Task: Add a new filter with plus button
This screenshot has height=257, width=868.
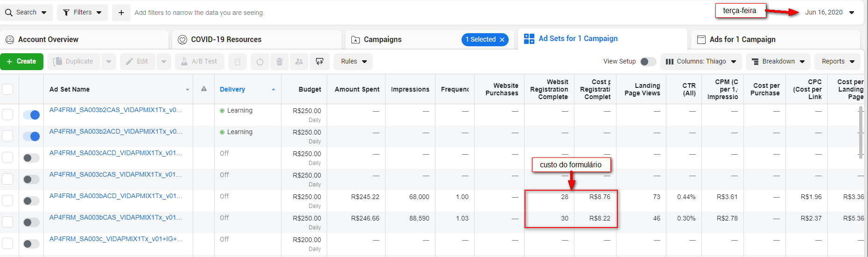Action: pyautogui.click(x=121, y=13)
